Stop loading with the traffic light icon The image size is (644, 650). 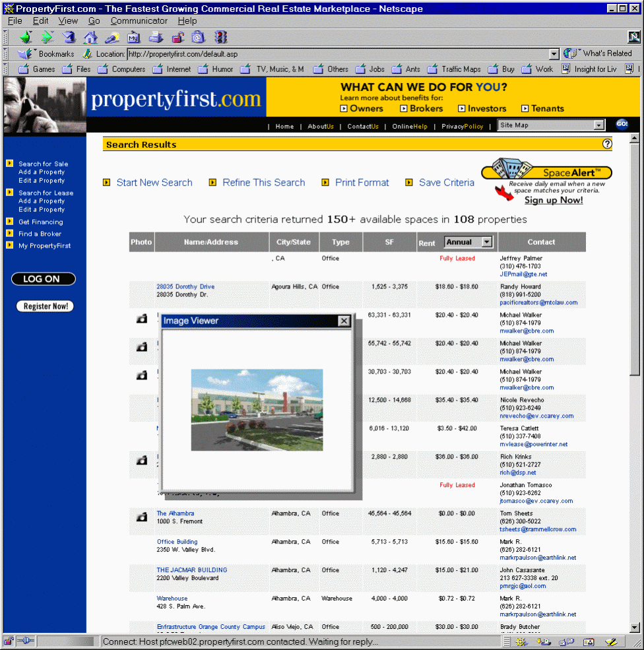(220, 37)
